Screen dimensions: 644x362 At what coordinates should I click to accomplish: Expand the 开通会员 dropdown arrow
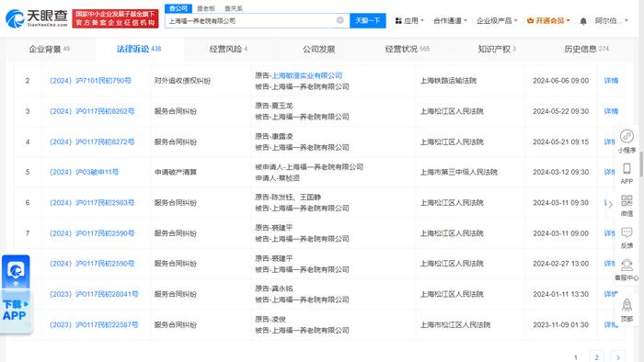coord(568,20)
